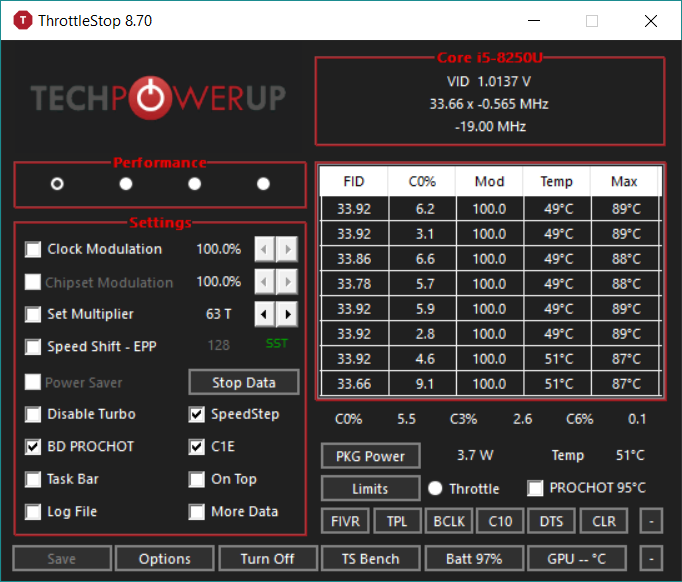Increase the Set Multiplier value with right arrow

click(288, 314)
